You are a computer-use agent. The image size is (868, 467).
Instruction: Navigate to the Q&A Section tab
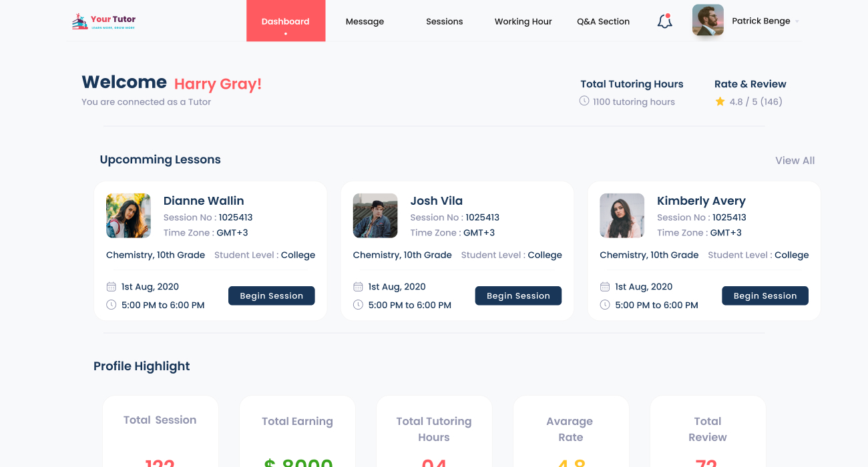pos(603,21)
